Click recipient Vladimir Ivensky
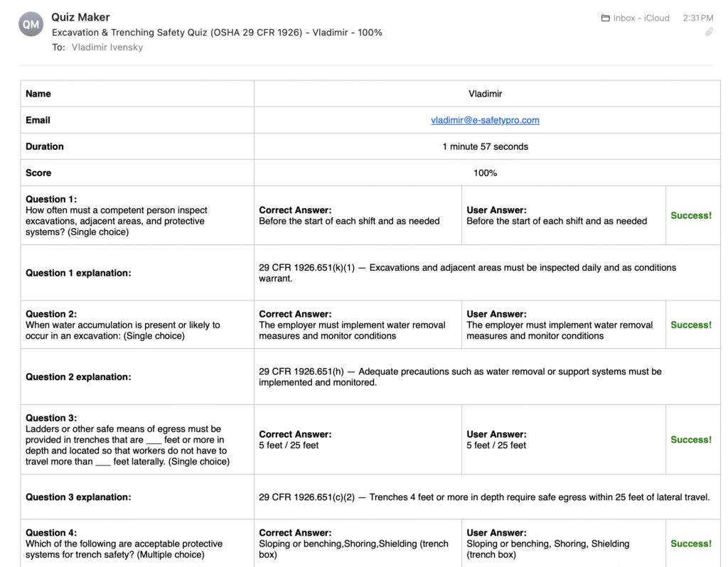The image size is (728, 567). pyautogui.click(x=107, y=48)
